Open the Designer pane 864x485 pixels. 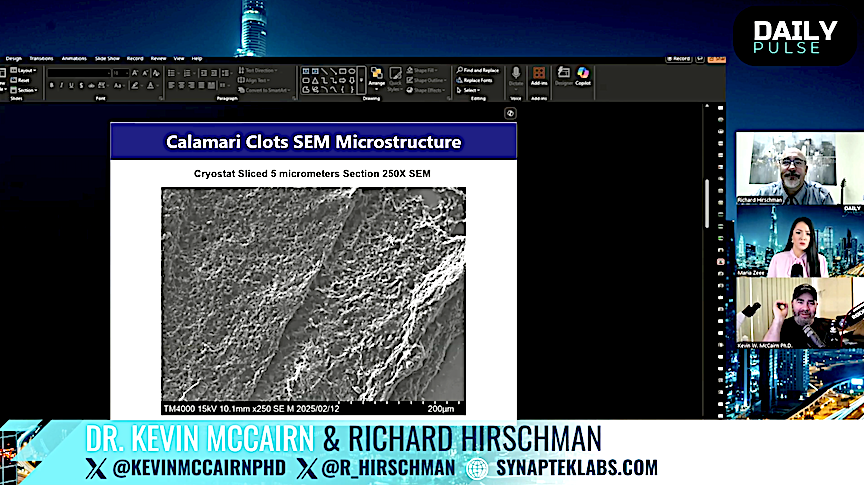562,75
